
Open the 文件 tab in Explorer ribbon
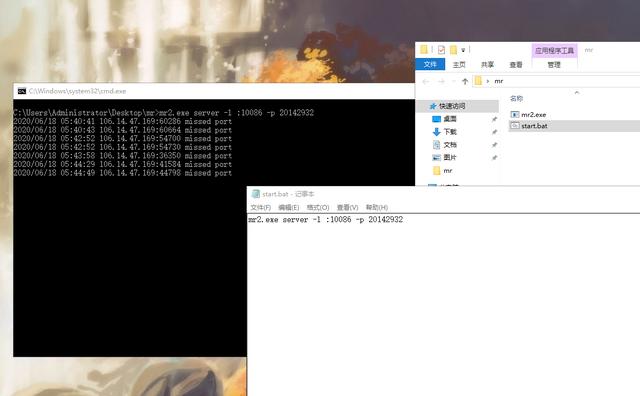coord(430,65)
